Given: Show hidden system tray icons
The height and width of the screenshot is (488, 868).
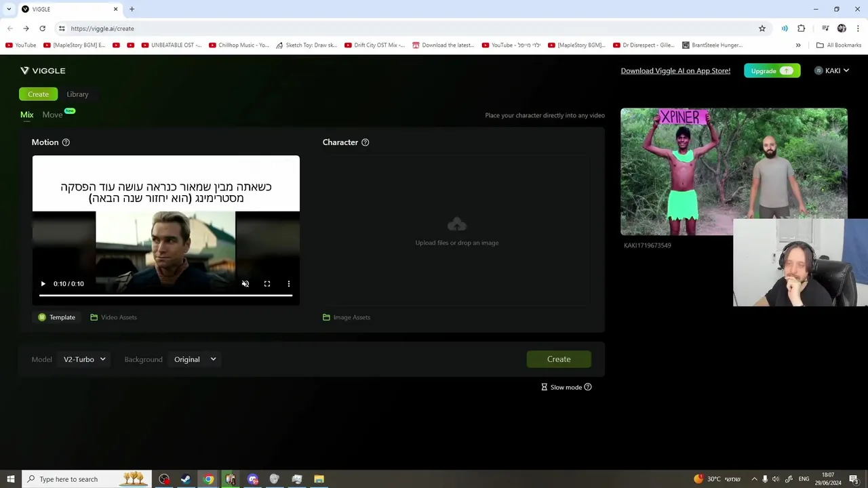Looking at the screenshot, I should 753,479.
